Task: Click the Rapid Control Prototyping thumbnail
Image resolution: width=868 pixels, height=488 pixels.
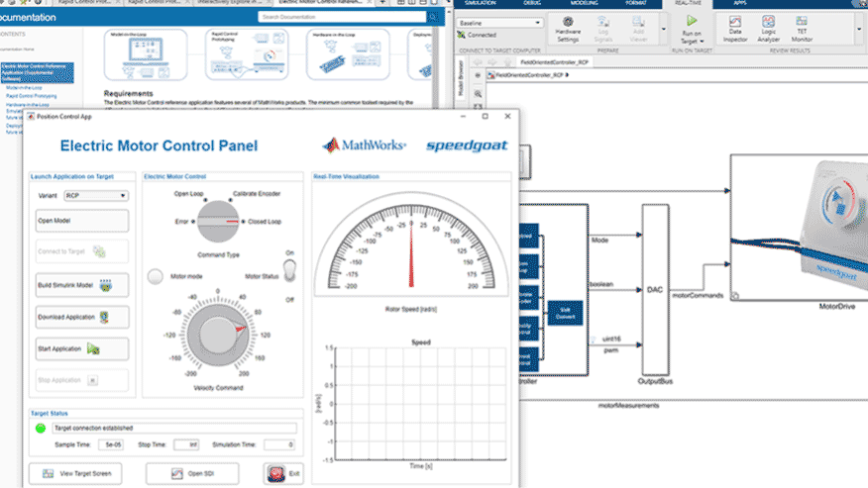Action: [x=247, y=54]
